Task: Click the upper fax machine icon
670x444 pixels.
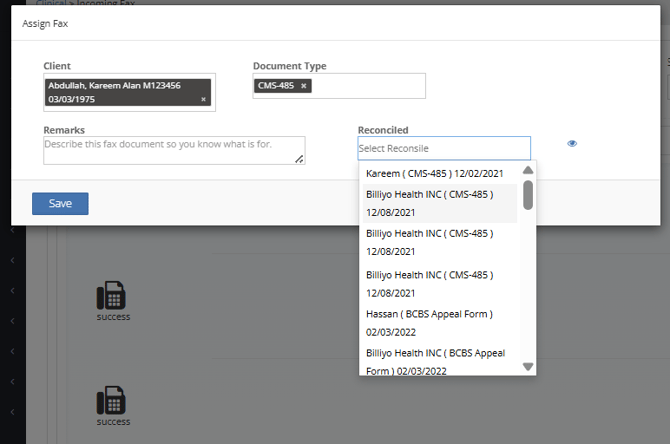Action: click(112, 296)
